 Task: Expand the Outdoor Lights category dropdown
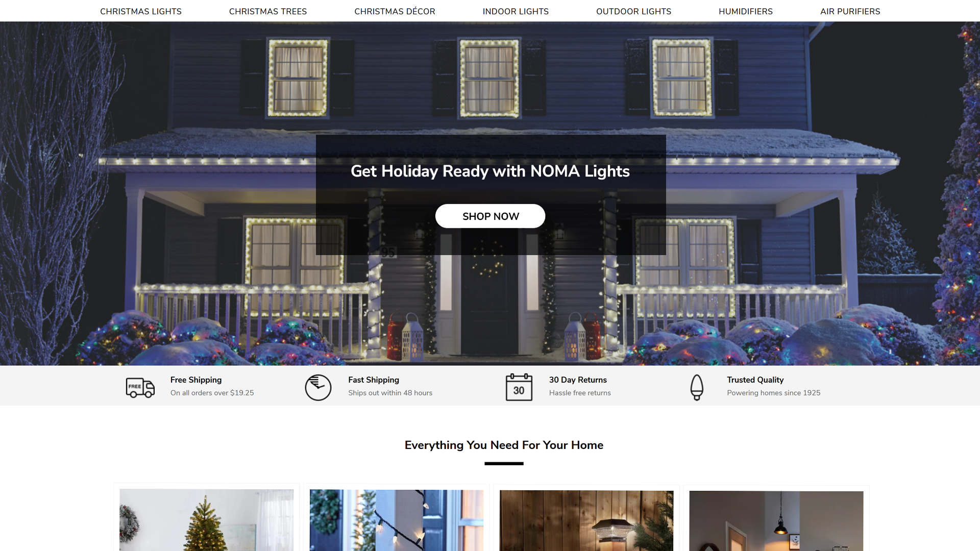coord(633,11)
